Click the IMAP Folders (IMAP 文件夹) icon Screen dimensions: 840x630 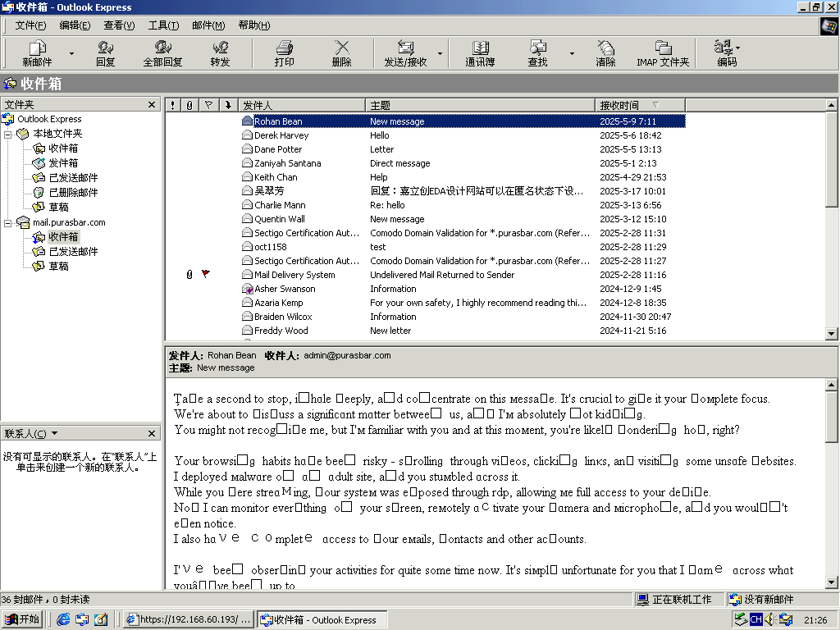tap(663, 53)
